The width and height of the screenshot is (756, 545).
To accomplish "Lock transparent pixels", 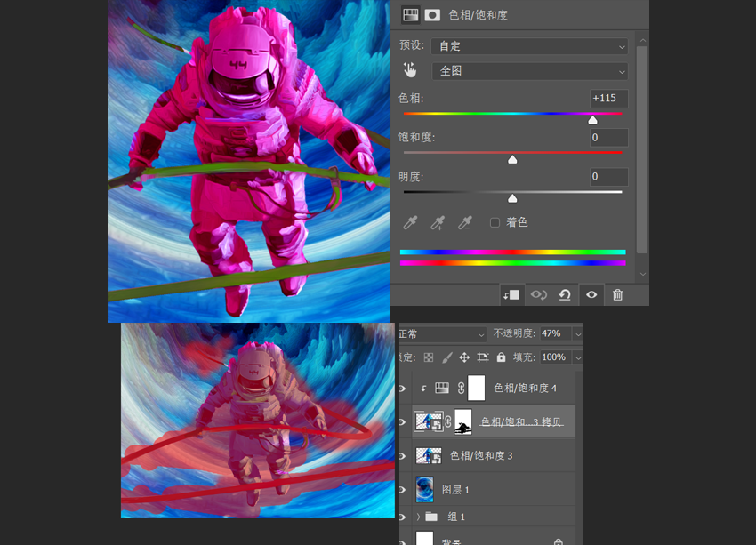I will [429, 357].
